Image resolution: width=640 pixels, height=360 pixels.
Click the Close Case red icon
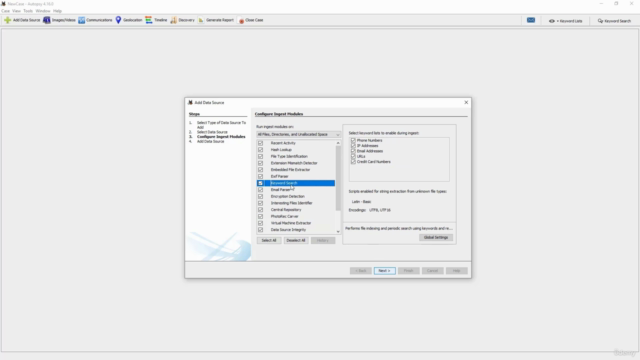(x=241, y=20)
